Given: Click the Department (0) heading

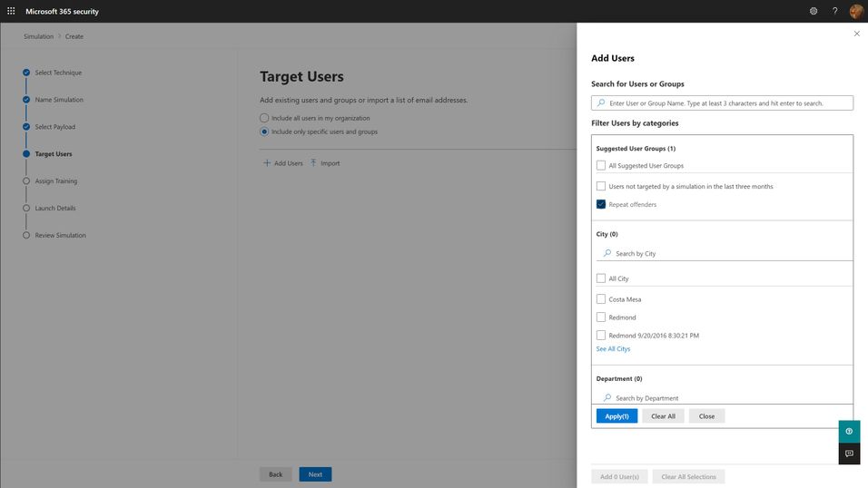Looking at the screenshot, I should [619, 378].
